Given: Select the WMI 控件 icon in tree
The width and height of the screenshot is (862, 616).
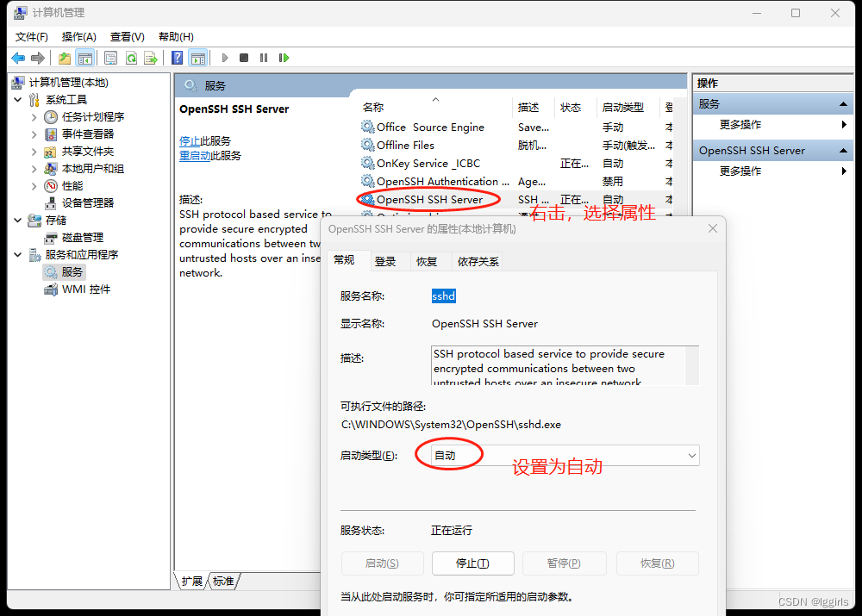Looking at the screenshot, I should pos(51,289).
